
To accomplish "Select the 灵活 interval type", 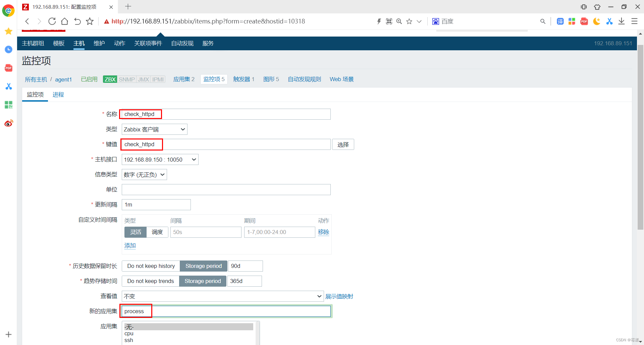I will 136,232.
